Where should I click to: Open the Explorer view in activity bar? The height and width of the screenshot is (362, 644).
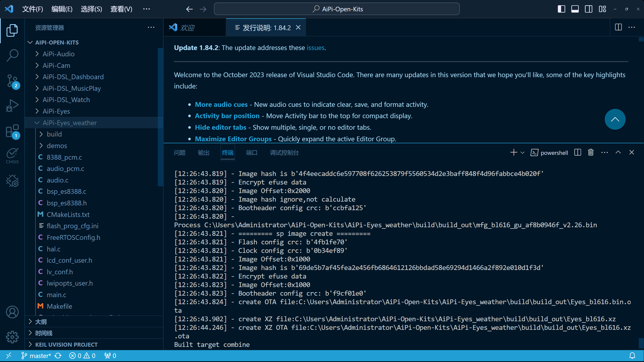pyautogui.click(x=12, y=30)
